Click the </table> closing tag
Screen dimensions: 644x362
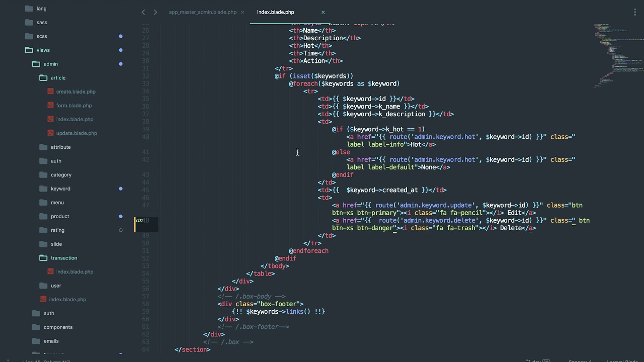pos(261,274)
